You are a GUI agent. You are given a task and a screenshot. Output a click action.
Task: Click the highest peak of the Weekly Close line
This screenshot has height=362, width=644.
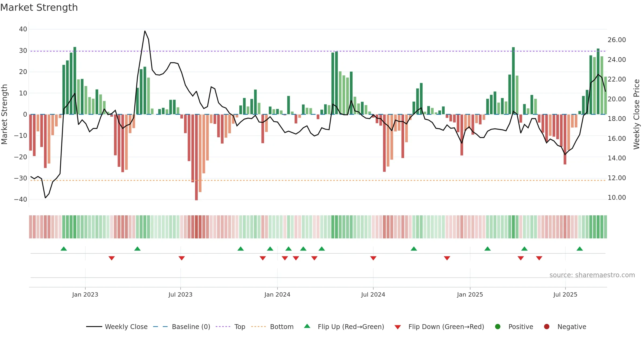(145, 31)
